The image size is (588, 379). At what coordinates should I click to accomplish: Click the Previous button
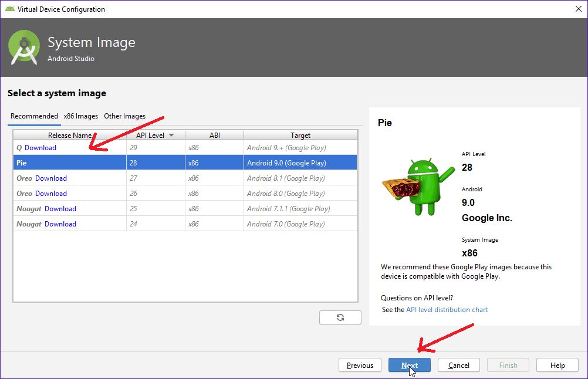point(360,365)
